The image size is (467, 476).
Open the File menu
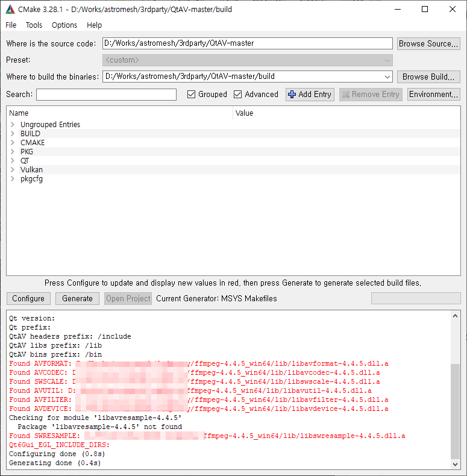[x=11, y=25]
